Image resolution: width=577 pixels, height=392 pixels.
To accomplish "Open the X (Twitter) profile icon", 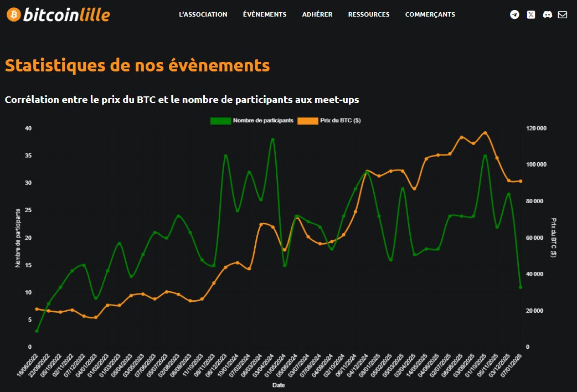I will point(531,14).
